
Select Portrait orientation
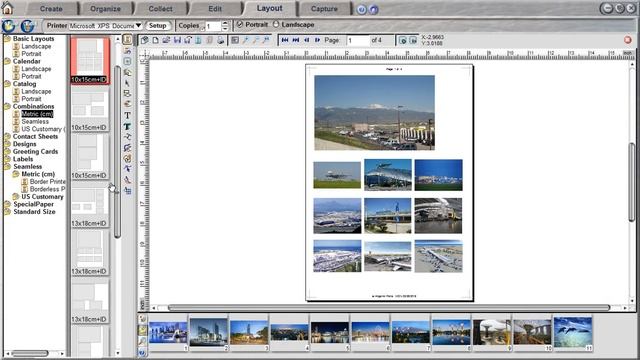point(240,24)
